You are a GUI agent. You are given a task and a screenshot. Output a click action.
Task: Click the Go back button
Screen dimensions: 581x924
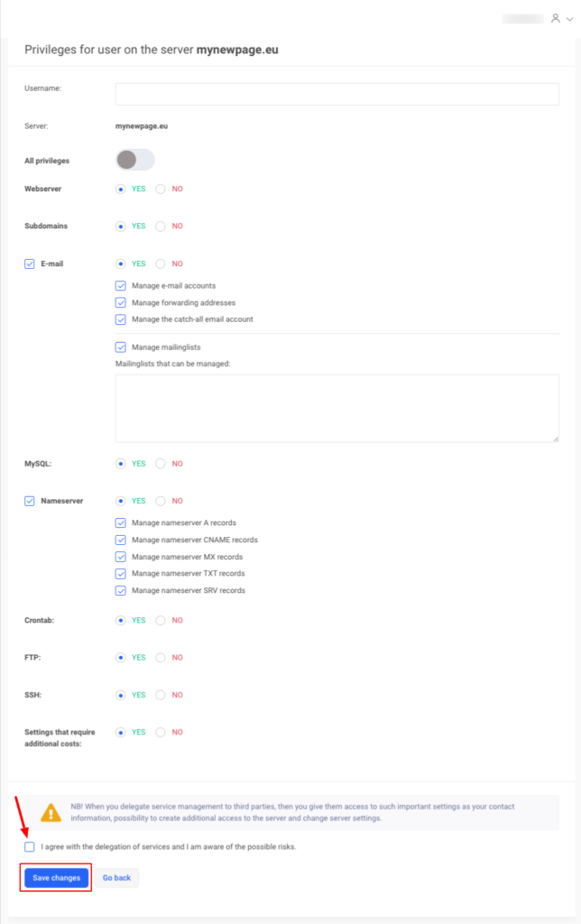pyautogui.click(x=117, y=878)
